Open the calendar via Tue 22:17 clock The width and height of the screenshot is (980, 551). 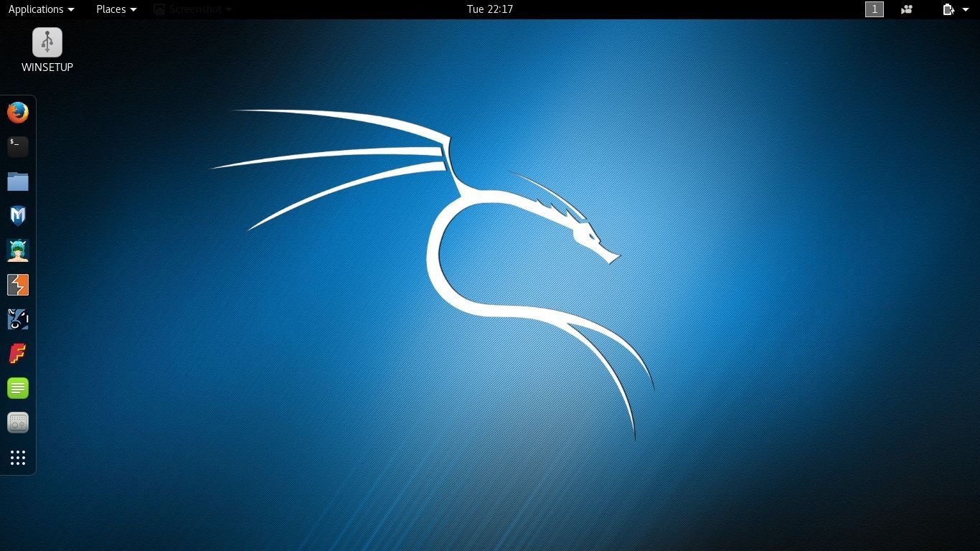coord(490,9)
